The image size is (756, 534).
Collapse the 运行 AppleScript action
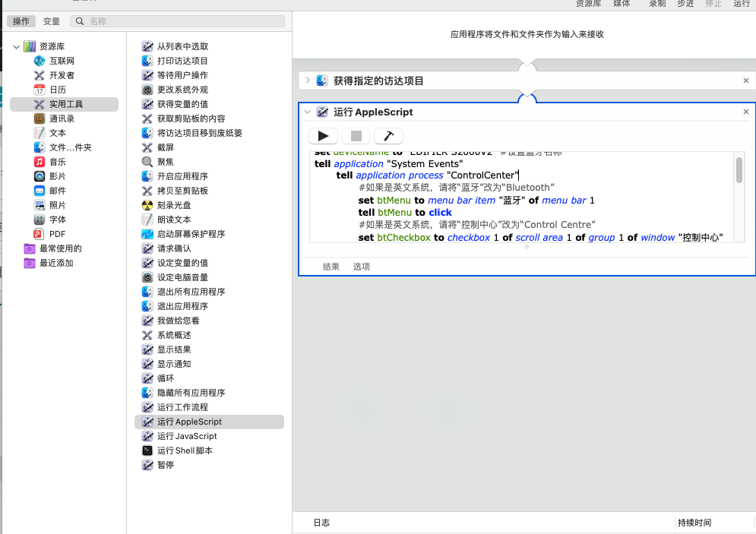(x=307, y=112)
